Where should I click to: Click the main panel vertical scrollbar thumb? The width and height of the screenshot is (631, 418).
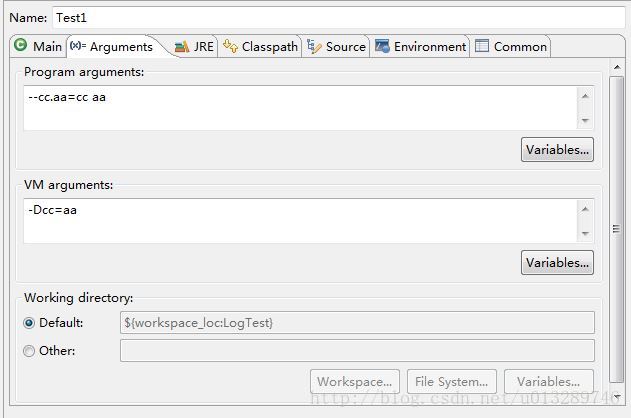click(616, 229)
